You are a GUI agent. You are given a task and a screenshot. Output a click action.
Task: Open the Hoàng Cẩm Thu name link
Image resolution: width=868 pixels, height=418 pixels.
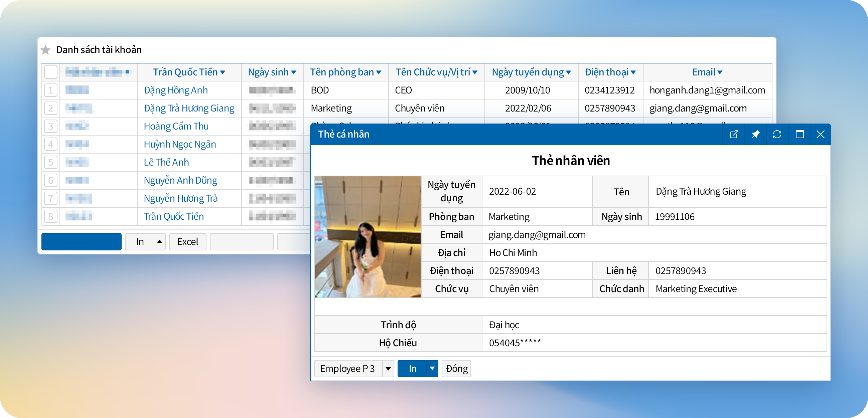[176, 126]
